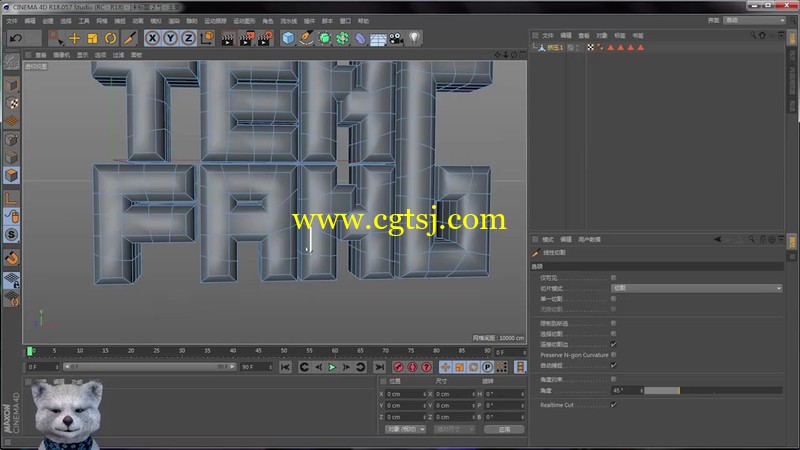800x450 pixels.
Task: Uncheck the checkbox below Preserve N-gon Curvature
Action: pyautogui.click(x=614, y=365)
